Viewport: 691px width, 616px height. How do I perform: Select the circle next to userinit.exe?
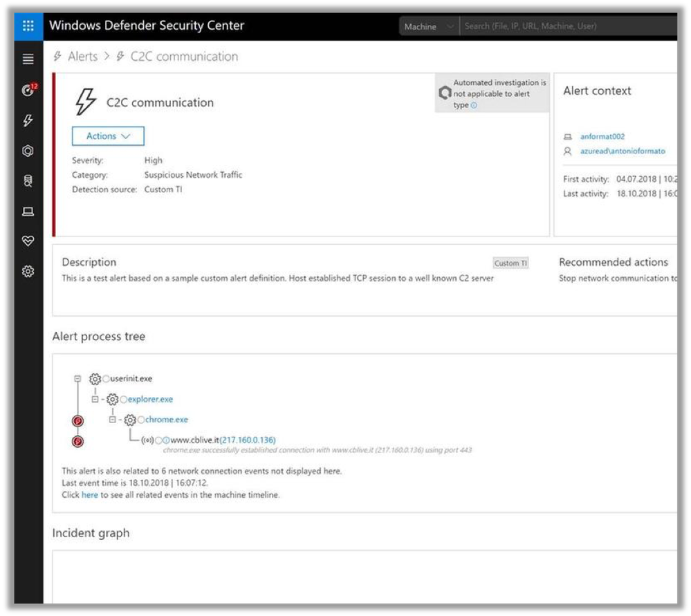[107, 379]
